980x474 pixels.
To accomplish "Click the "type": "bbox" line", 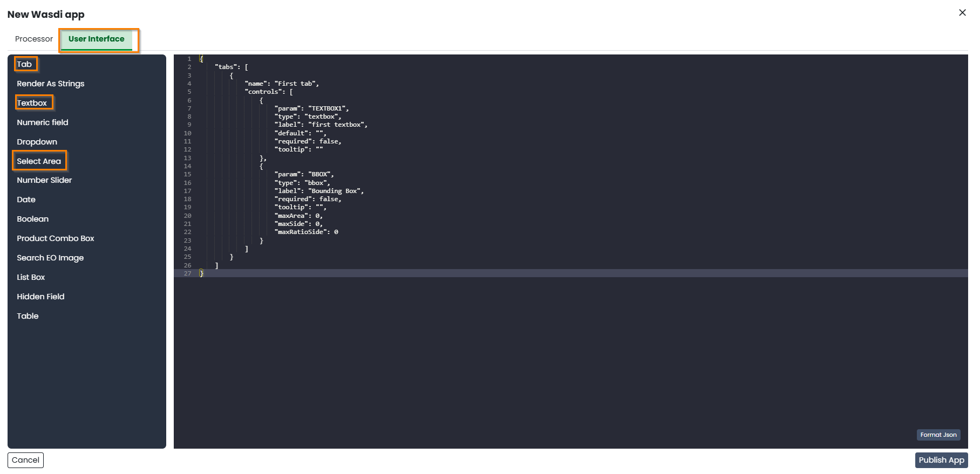I will click(x=302, y=183).
